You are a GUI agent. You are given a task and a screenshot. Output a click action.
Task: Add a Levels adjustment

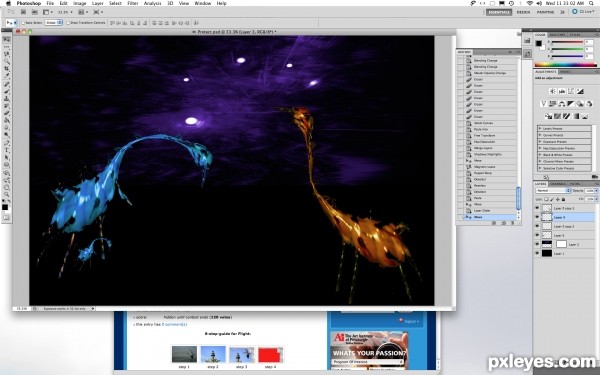(x=562, y=91)
